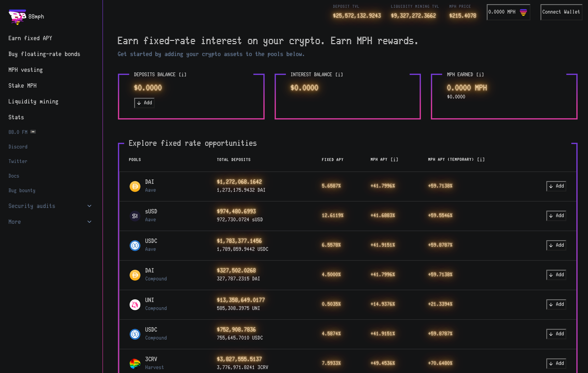Viewport: 588px width, 373px height.
Task: Click the 88mph logo icon
Action: pos(17,17)
